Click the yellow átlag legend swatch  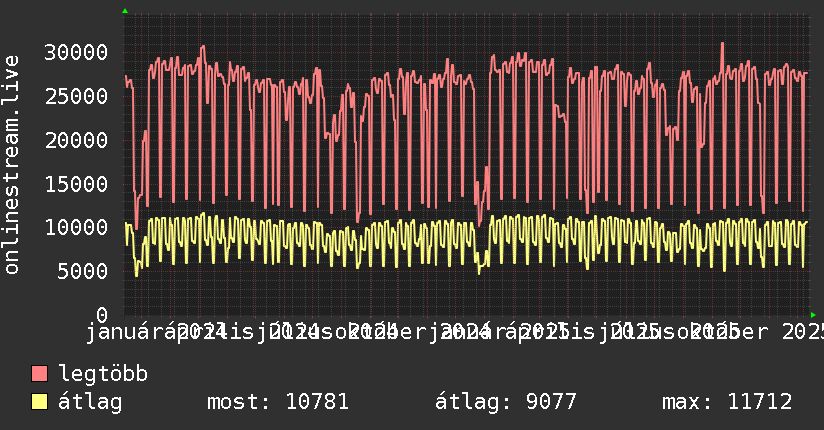[40, 403]
